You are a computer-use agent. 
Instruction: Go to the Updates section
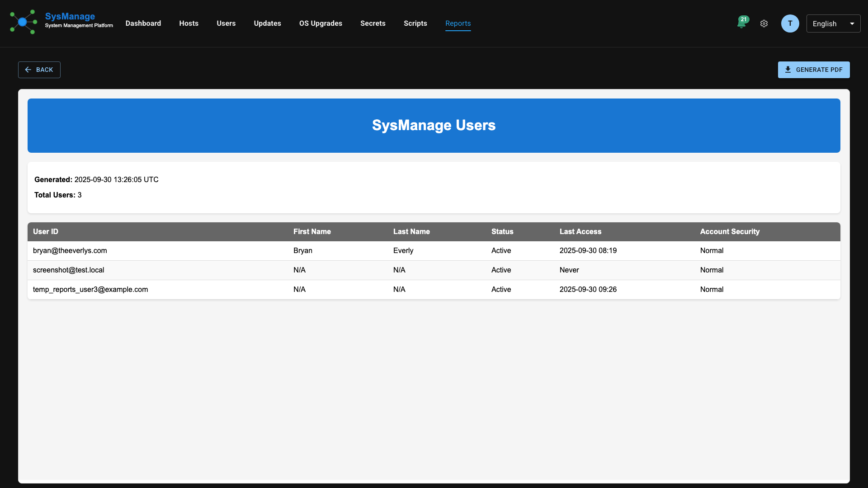click(x=267, y=23)
